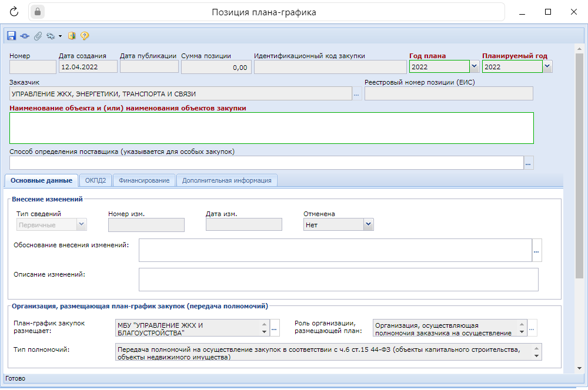
Task: Open the dropdown arrow beside the puzzle icon
Action: [60, 36]
